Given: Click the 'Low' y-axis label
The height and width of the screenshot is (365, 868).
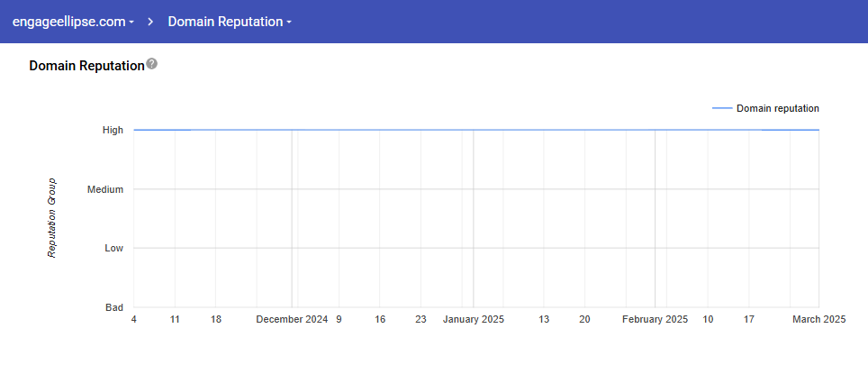Looking at the screenshot, I should click(x=113, y=248).
